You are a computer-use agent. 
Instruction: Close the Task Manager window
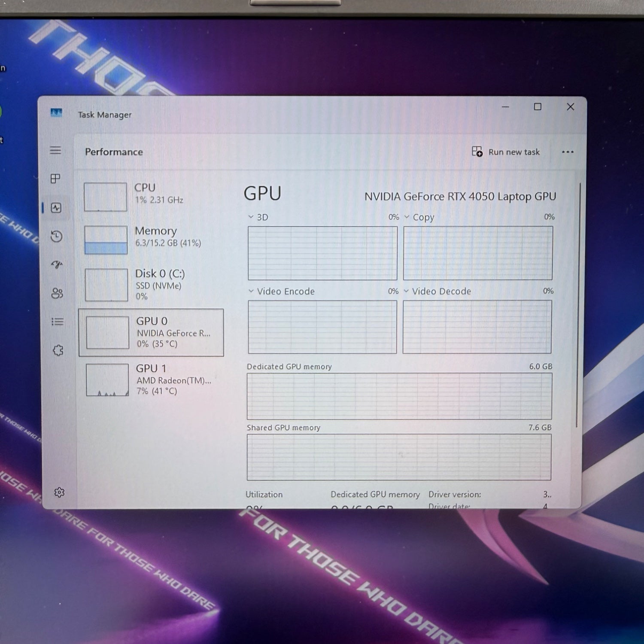571,107
